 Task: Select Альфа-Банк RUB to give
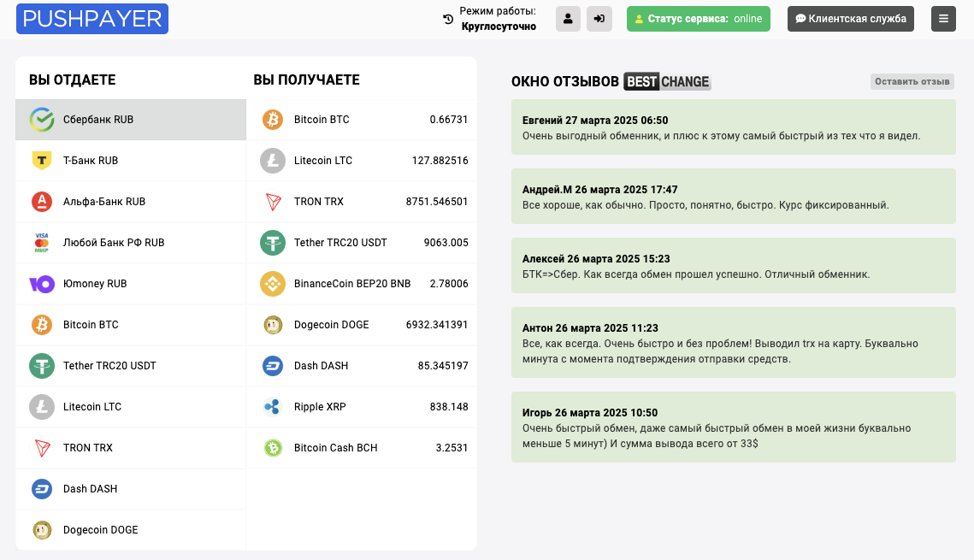[131, 201]
